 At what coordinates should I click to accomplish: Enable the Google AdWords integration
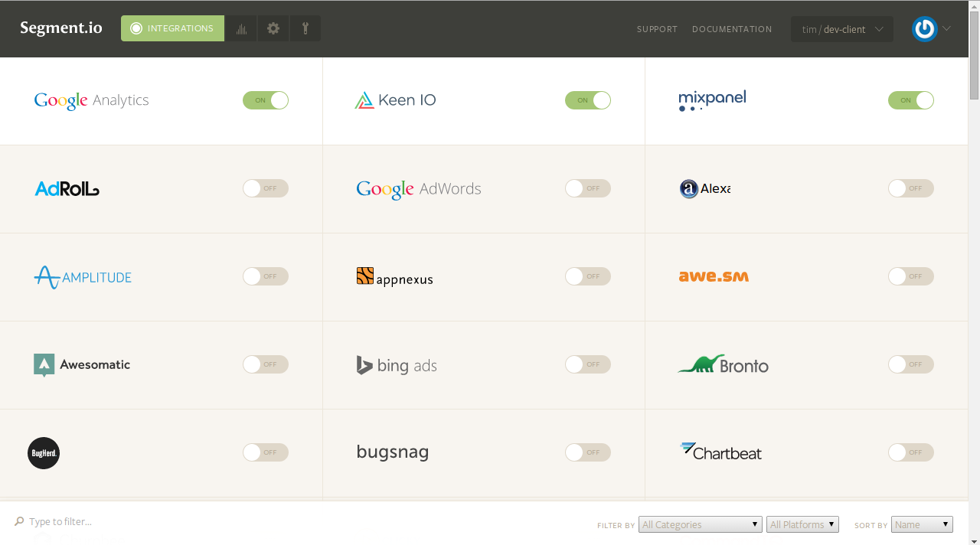point(588,188)
